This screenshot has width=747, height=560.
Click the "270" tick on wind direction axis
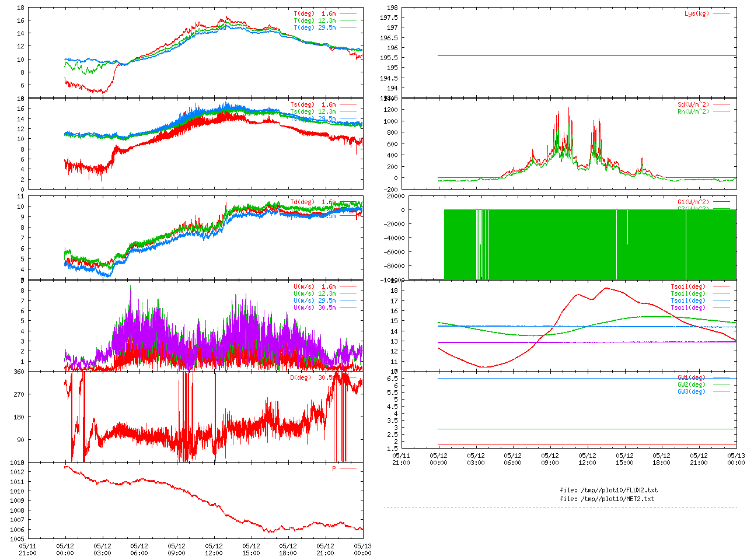[19, 394]
